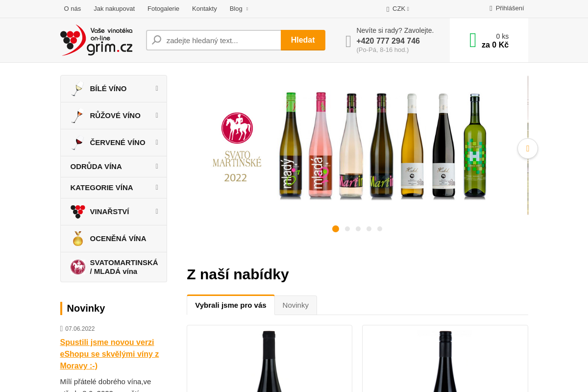
Task: Open the shopping cart icon
Action: pyautogui.click(x=472, y=39)
